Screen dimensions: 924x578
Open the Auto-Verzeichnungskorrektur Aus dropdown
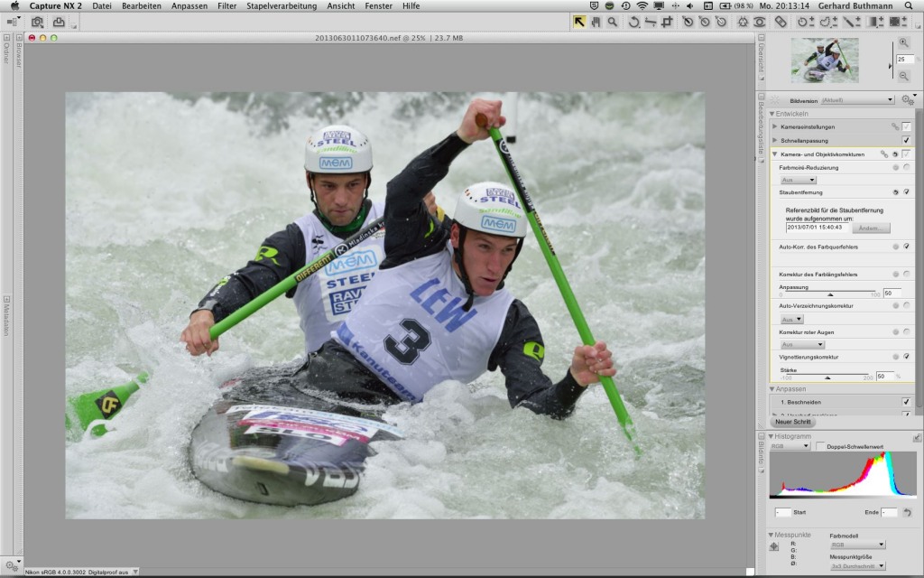(x=791, y=319)
